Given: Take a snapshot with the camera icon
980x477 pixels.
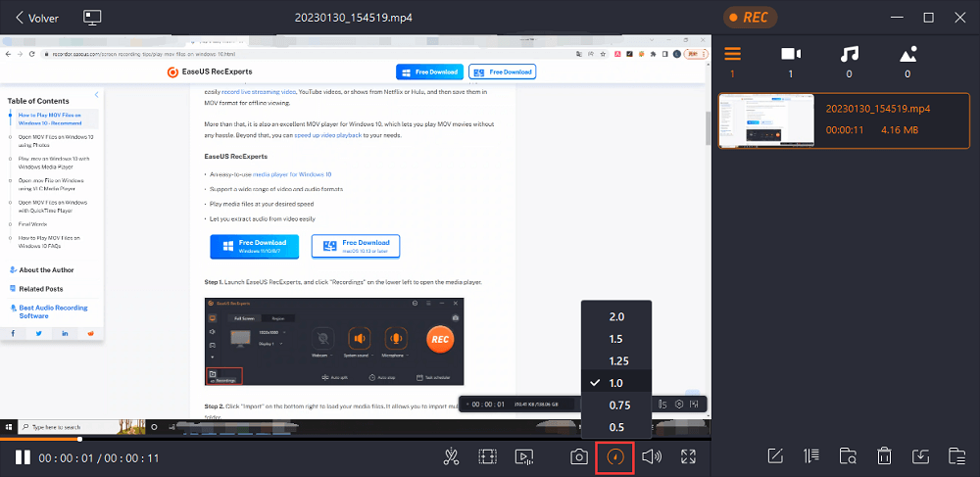Looking at the screenshot, I should [579, 457].
